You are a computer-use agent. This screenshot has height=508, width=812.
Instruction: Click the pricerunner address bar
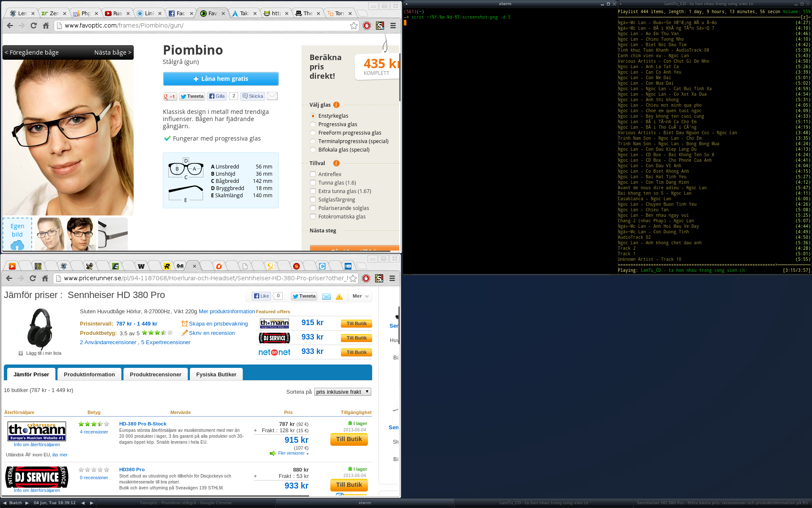[205, 278]
